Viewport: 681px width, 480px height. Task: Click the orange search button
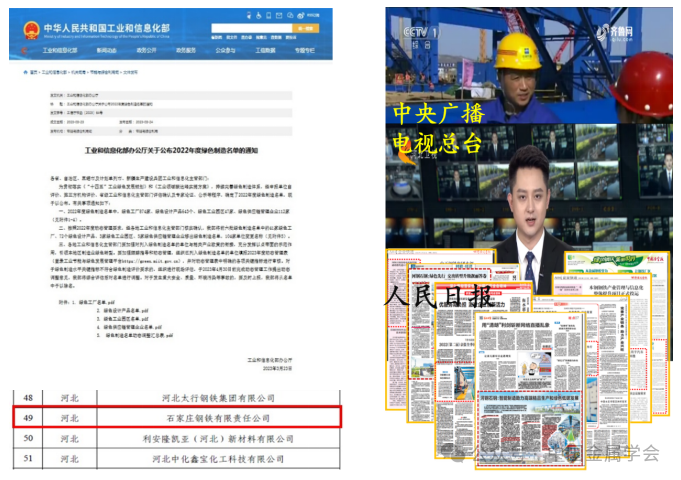tap(306, 28)
